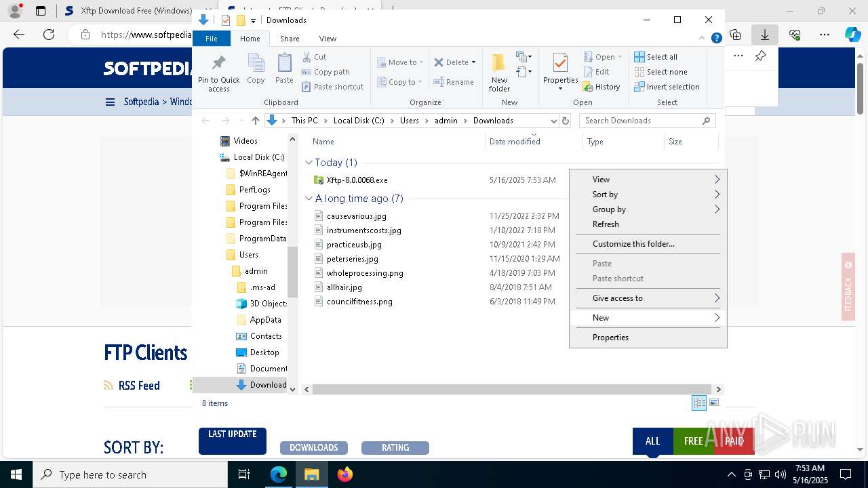Open the Copy to dropdown

coord(399,82)
